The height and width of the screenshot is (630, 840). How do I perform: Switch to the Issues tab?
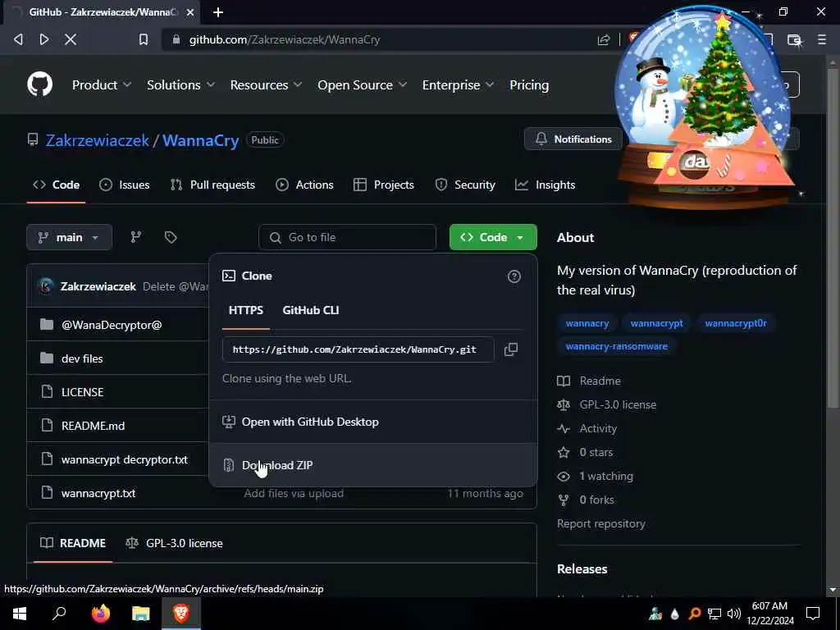pos(125,185)
